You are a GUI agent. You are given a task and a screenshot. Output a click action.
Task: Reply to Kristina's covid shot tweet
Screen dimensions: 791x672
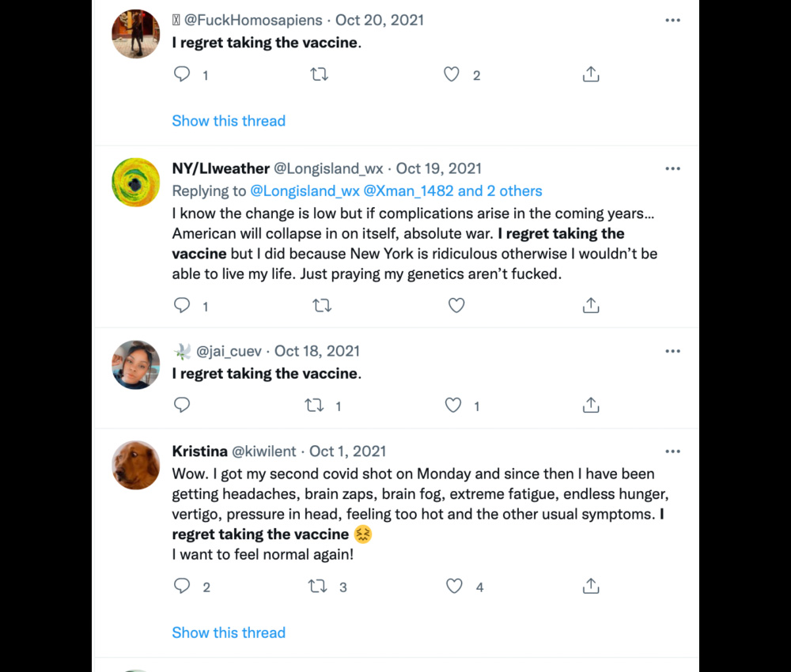pyautogui.click(x=182, y=586)
